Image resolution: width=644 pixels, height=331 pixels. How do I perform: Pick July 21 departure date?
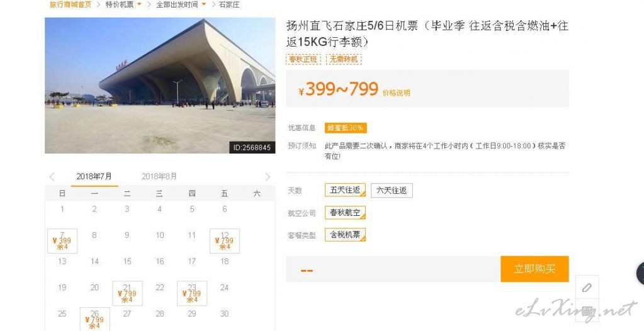pyautogui.click(x=127, y=293)
